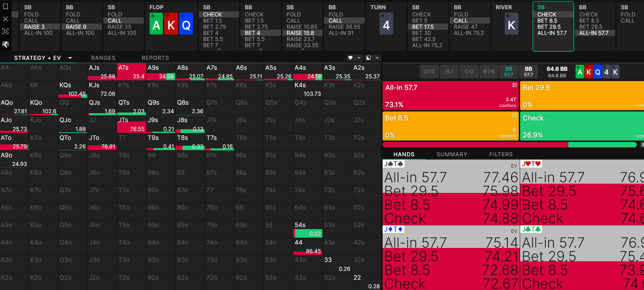Viewport: 644px width, 290px height.
Task: Click red segment of strategy frequency bar
Action: click(475, 145)
